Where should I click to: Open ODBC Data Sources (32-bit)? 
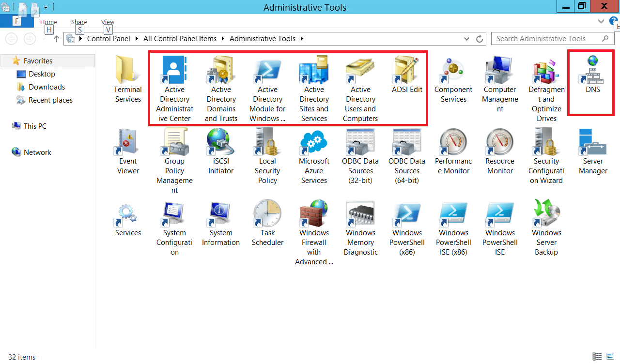(360, 156)
